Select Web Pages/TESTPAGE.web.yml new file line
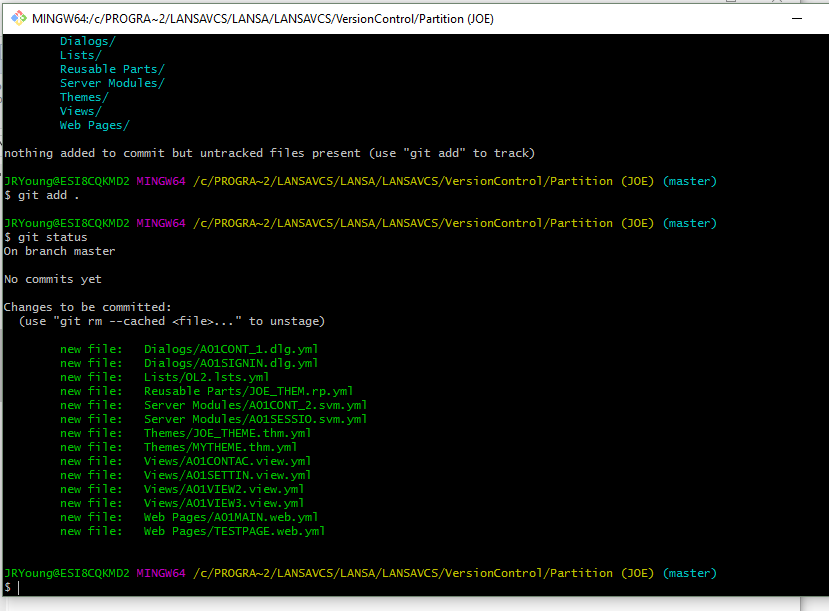 [x=236, y=531]
